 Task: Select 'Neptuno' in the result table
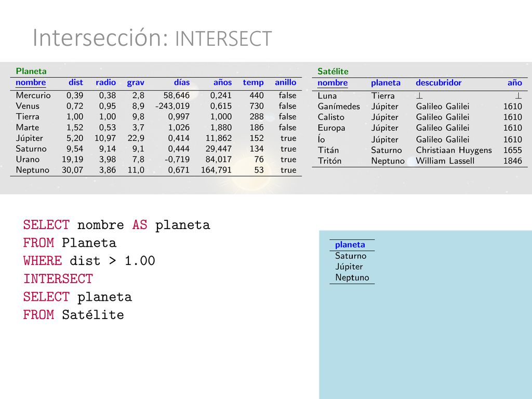(x=352, y=277)
